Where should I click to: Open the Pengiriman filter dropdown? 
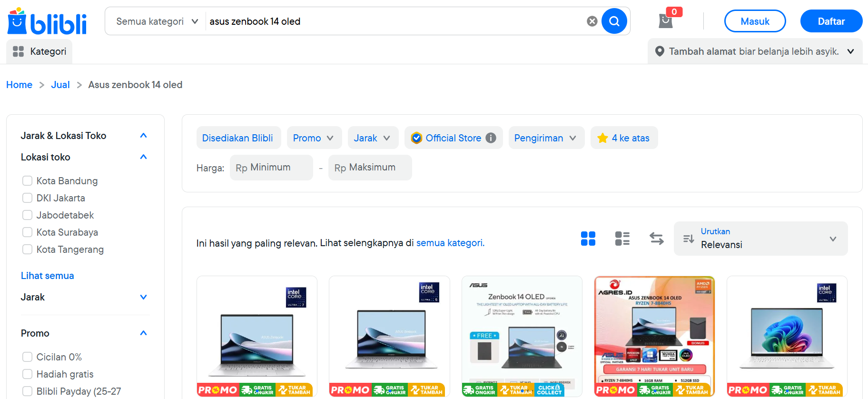(546, 138)
